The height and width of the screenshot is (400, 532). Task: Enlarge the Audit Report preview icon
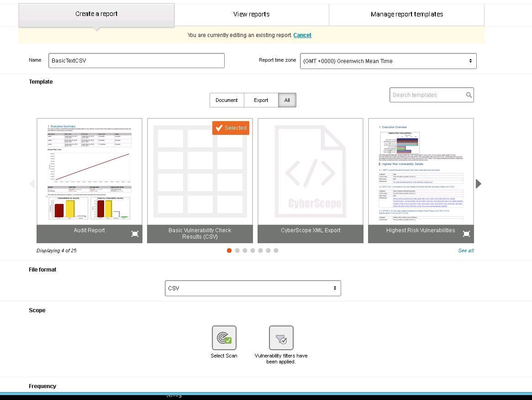(135, 234)
